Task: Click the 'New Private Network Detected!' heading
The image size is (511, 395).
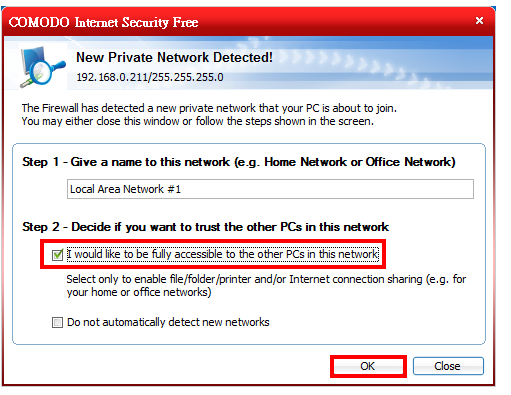Action: click(x=174, y=57)
